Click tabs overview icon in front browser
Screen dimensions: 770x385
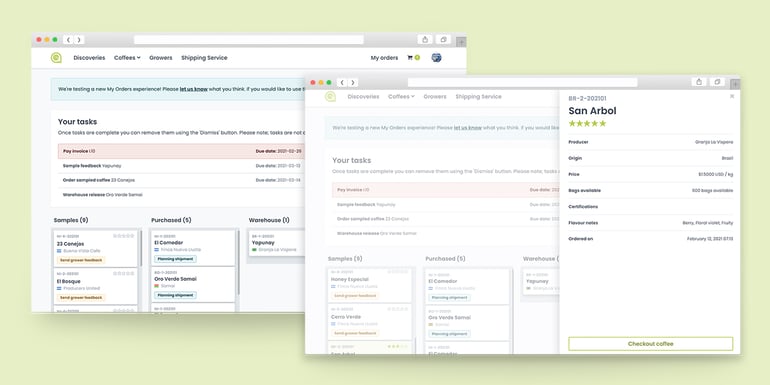pyautogui.click(x=717, y=82)
